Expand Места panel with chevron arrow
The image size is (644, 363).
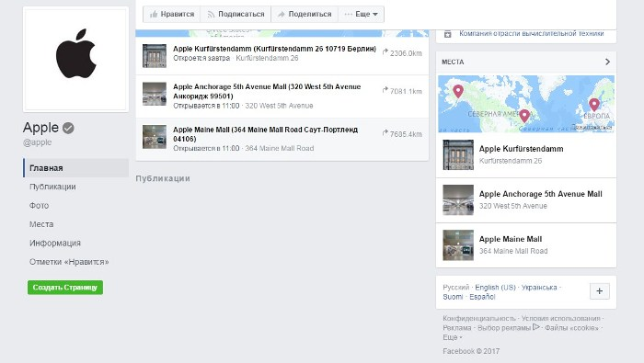click(607, 62)
